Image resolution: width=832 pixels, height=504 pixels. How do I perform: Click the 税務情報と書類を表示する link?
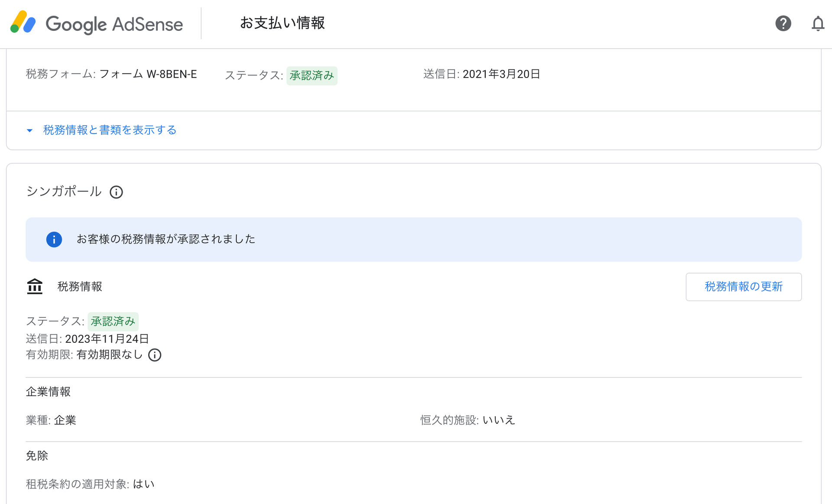(x=110, y=130)
